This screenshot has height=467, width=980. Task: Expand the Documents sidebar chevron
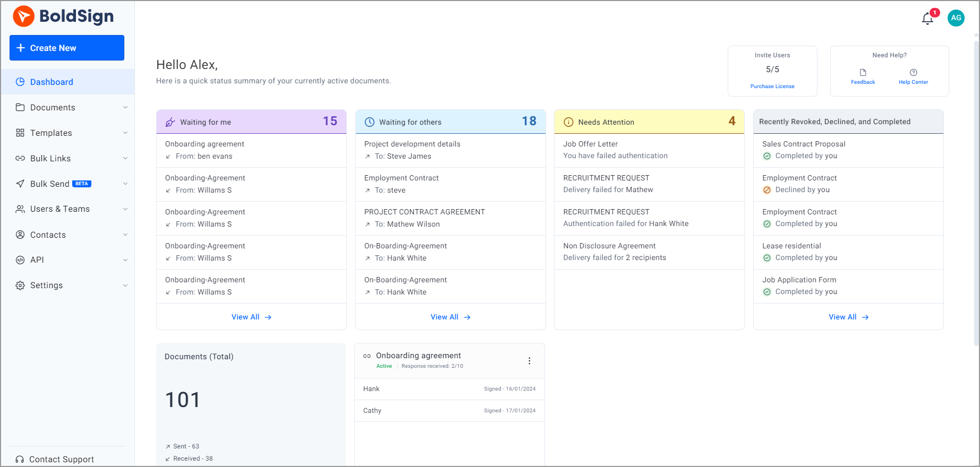point(125,107)
